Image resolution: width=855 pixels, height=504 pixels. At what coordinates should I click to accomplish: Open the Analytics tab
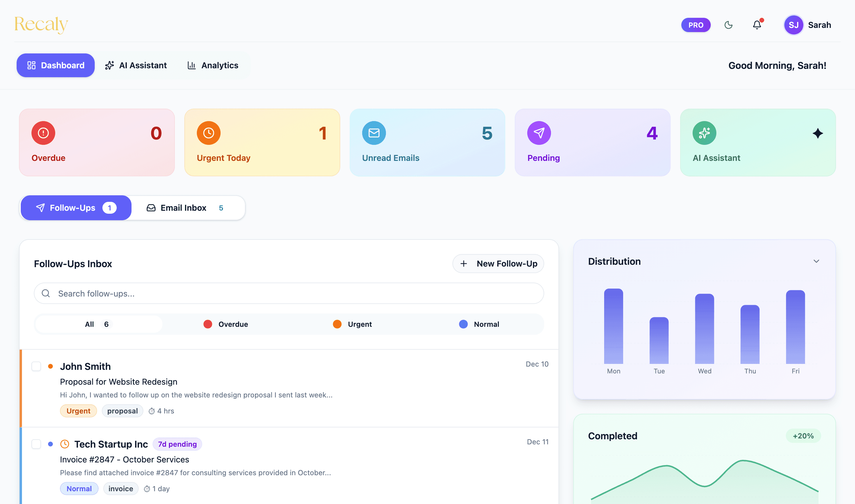(213, 65)
